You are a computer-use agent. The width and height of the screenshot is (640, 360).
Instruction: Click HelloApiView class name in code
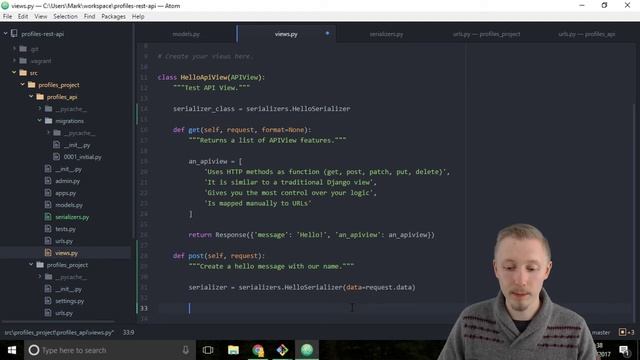coord(203,77)
